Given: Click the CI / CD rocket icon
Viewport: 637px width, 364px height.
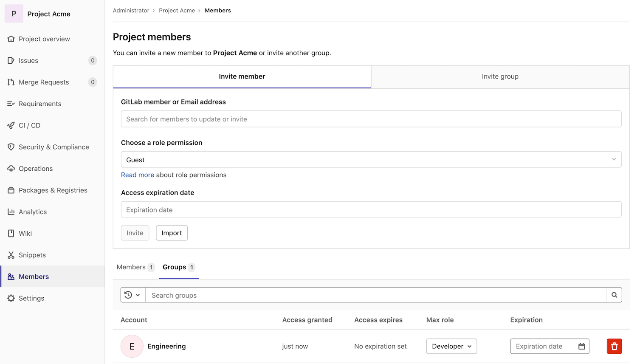Looking at the screenshot, I should click(11, 126).
